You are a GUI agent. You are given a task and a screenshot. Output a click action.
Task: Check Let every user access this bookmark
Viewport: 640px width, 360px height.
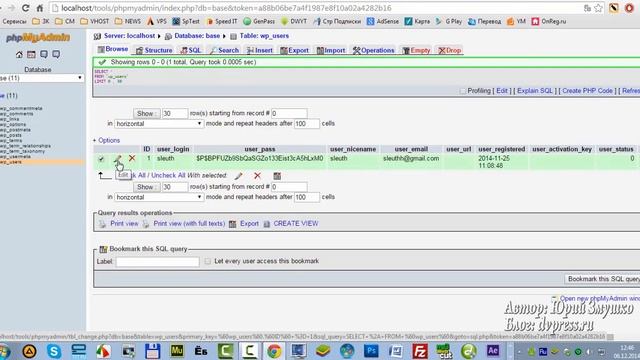pos(208,261)
